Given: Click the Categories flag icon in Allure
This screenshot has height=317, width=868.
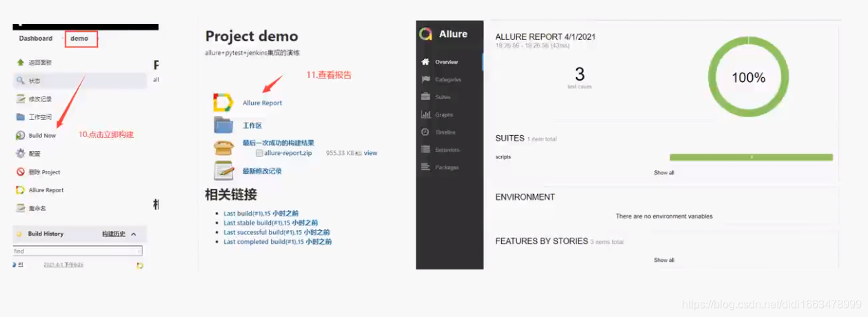Looking at the screenshot, I should pos(426,79).
